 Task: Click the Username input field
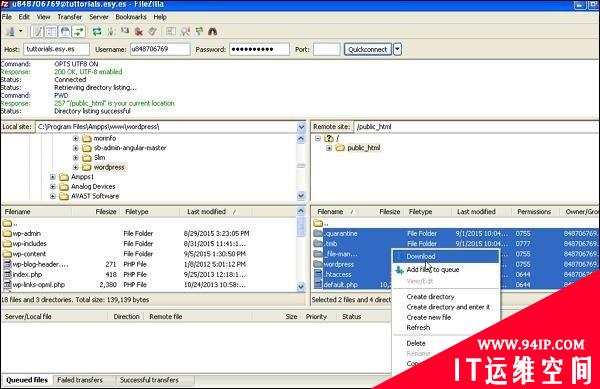click(x=160, y=49)
